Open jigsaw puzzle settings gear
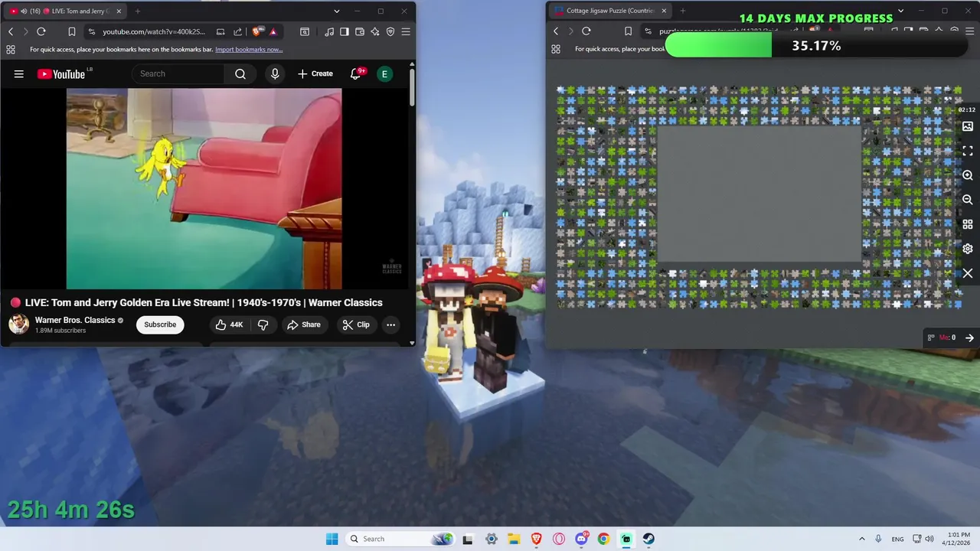This screenshot has height=551, width=980. click(968, 249)
